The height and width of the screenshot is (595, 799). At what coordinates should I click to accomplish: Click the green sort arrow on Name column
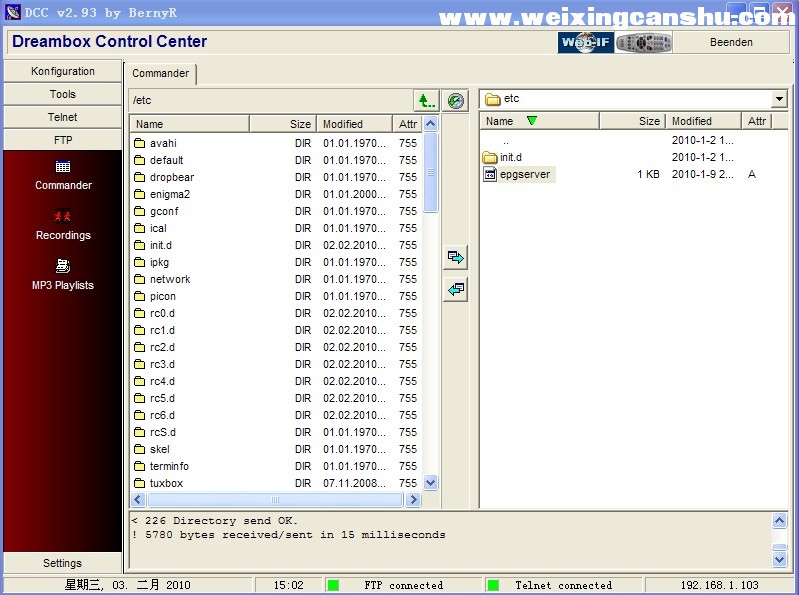(x=531, y=121)
